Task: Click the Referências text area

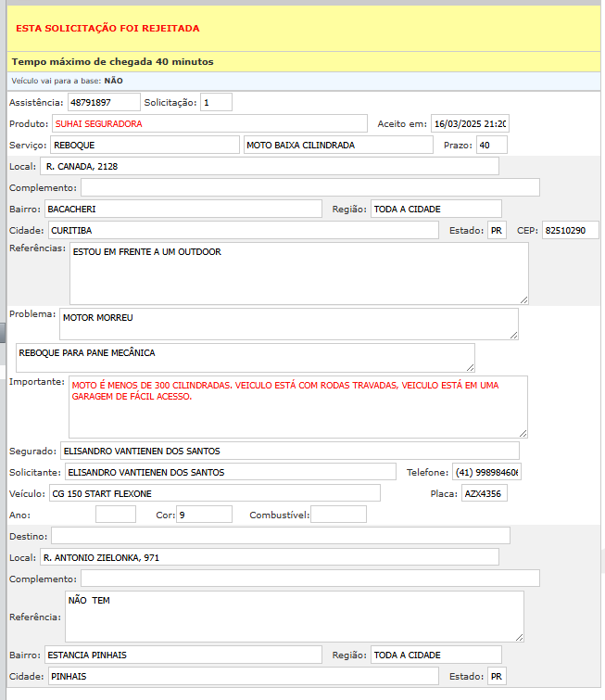Action: coord(298,274)
